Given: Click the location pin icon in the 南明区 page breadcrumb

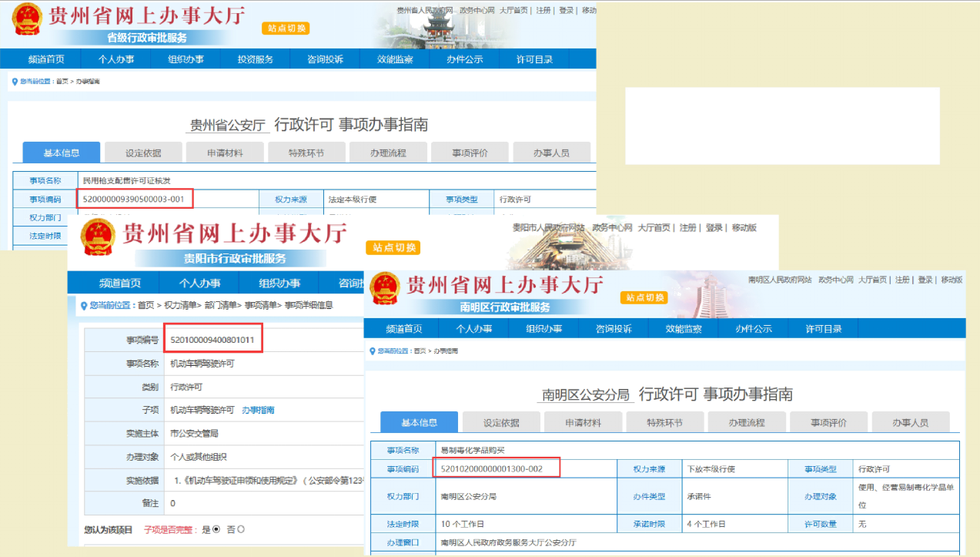Looking at the screenshot, I should point(372,351).
